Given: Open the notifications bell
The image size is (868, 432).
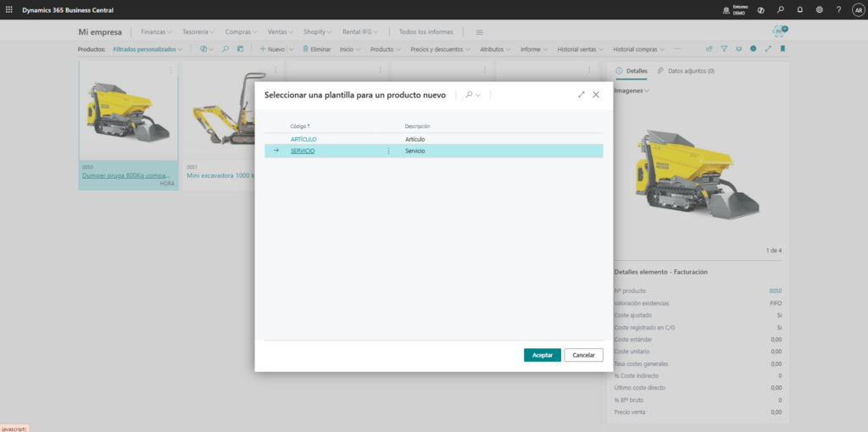Looking at the screenshot, I should (x=799, y=9).
